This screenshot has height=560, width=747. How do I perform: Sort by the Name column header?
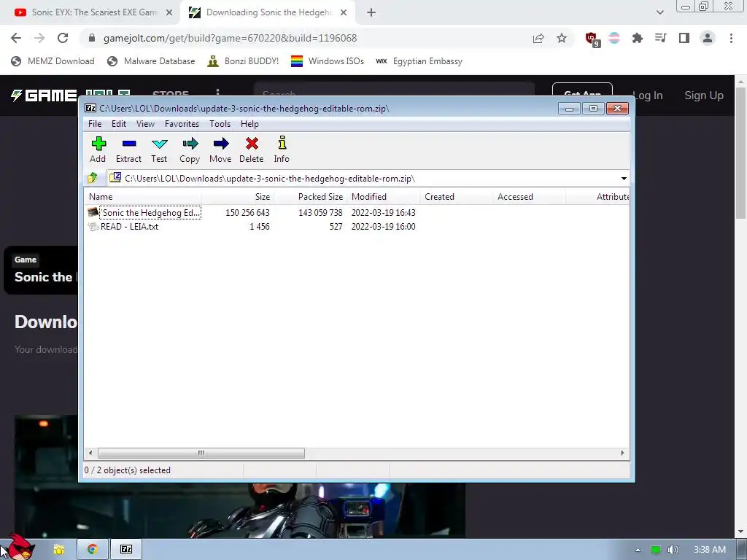tap(143, 197)
